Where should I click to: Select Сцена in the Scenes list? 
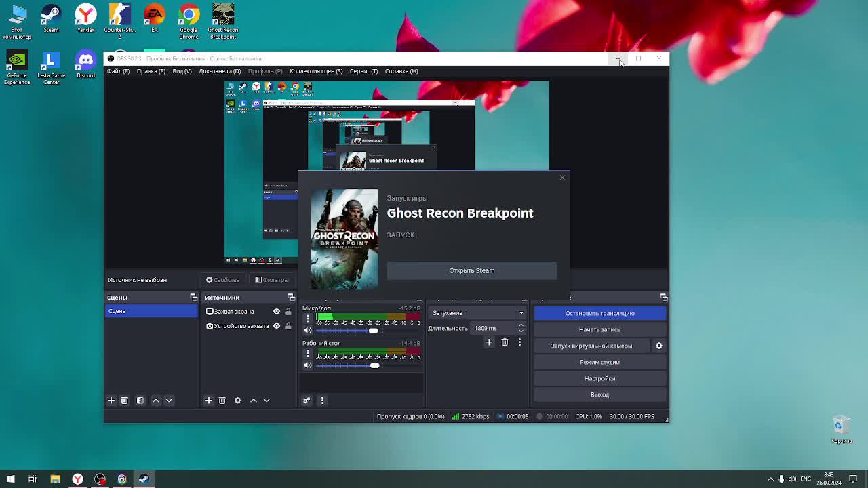151,311
